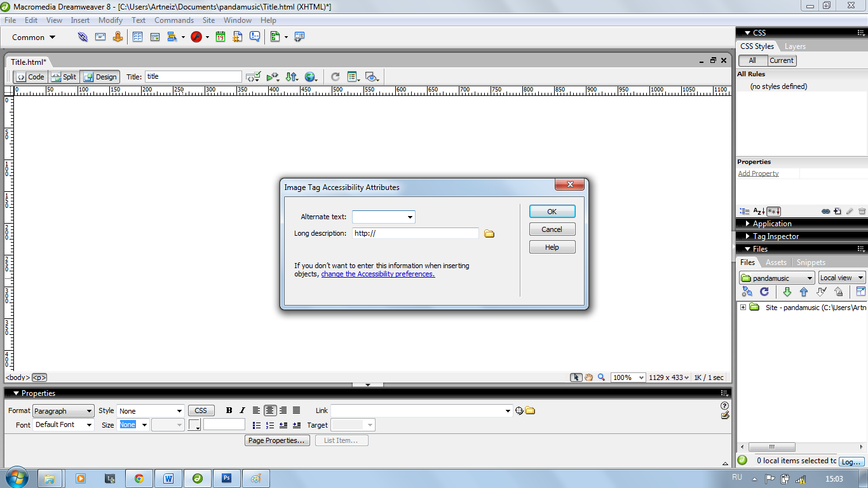Image resolution: width=868 pixels, height=488 pixels.
Task: Click the Server-Side Include icon
Action: 238,37
